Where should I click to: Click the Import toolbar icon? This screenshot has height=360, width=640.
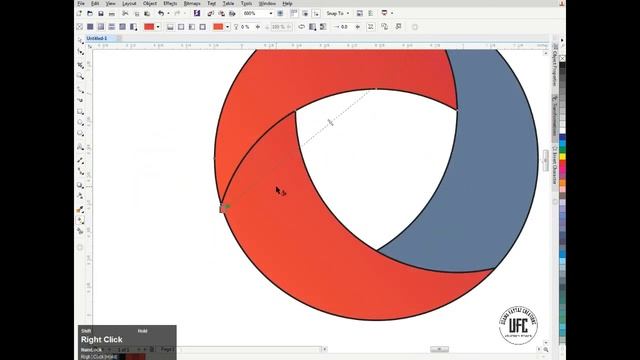(x=211, y=13)
